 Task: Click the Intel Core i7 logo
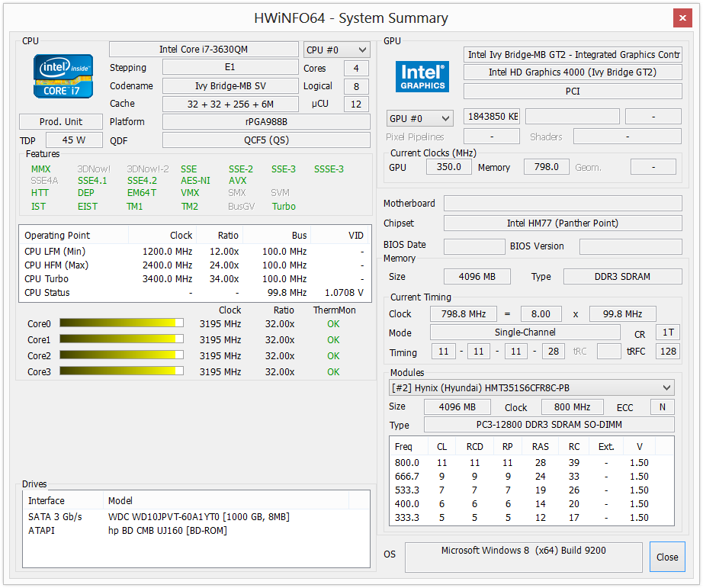pyautogui.click(x=63, y=76)
